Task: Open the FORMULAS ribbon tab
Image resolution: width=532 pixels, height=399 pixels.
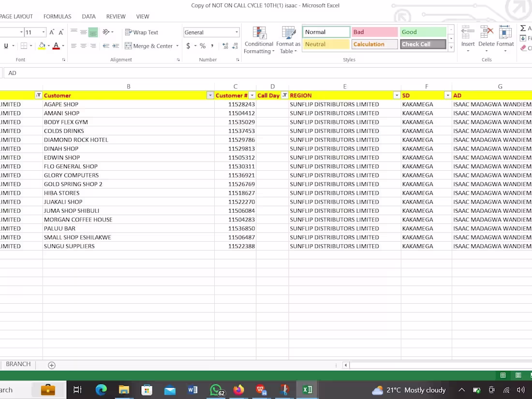Action: 57,16
